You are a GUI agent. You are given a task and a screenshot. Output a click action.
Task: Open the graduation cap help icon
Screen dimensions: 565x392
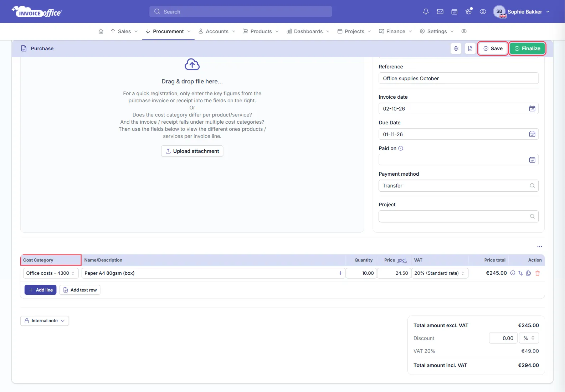pyautogui.click(x=469, y=11)
